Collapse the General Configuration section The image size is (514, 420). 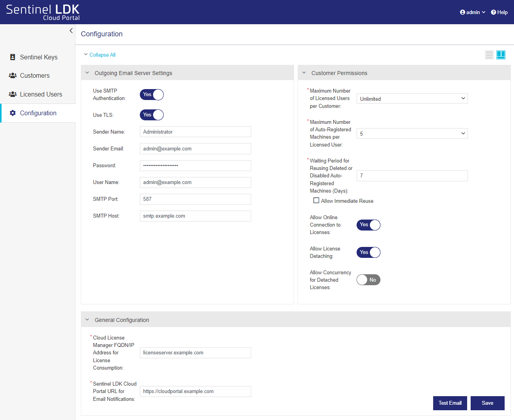pyautogui.click(x=87, y=320)
